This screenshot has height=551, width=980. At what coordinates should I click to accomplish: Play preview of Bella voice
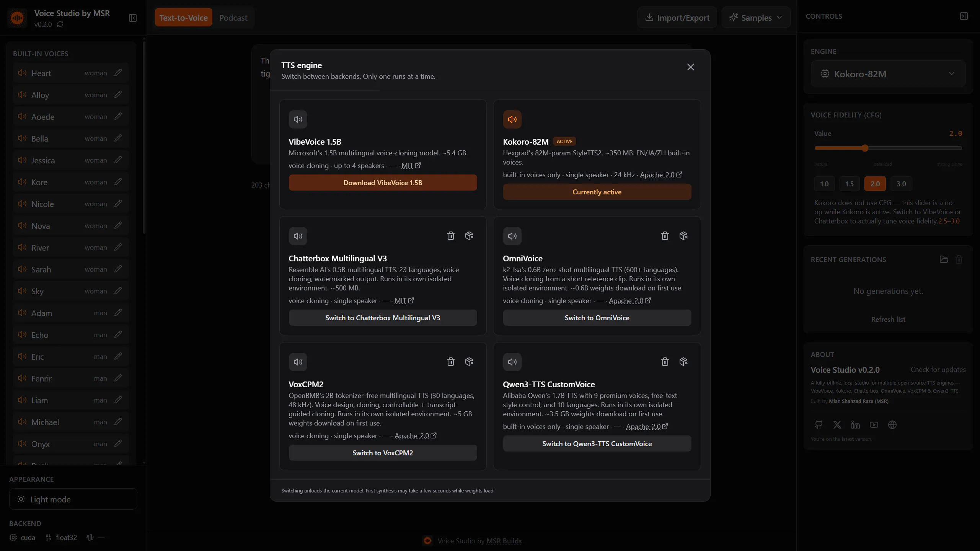pos(22,138)
